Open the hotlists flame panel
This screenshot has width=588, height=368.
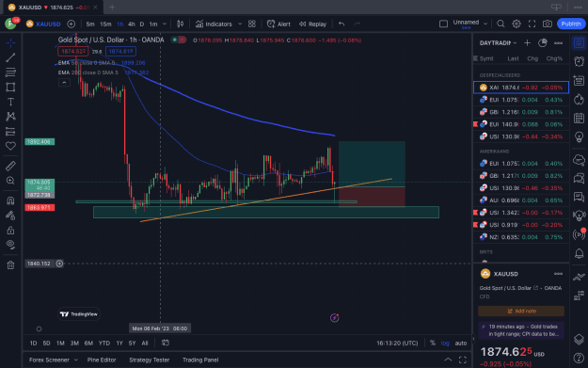579,100
